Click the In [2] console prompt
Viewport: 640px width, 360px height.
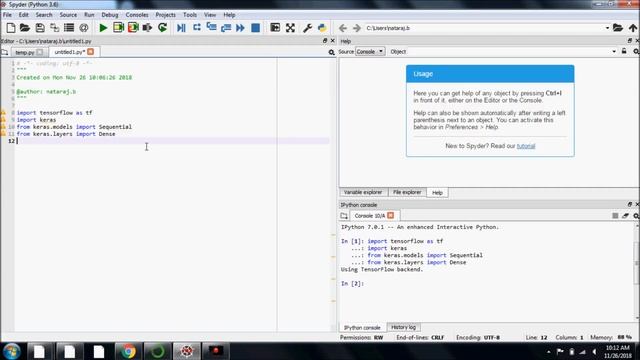(x=352, y=284)
